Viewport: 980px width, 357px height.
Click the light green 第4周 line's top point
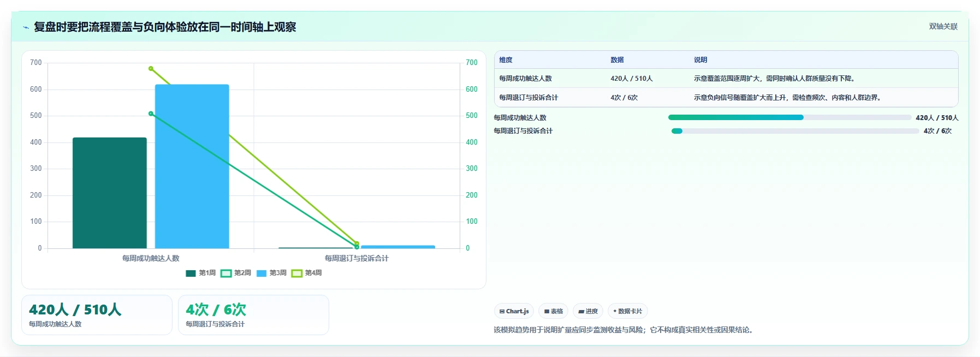151,69
